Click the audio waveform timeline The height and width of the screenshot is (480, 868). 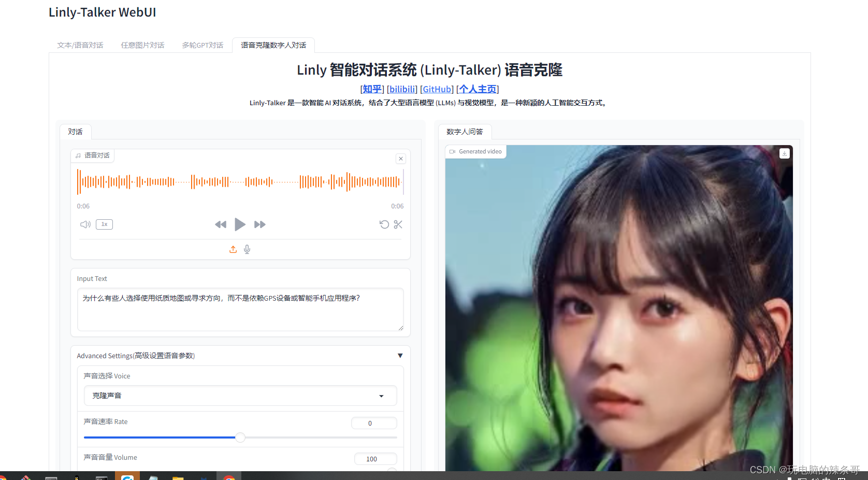click(240, 182)
